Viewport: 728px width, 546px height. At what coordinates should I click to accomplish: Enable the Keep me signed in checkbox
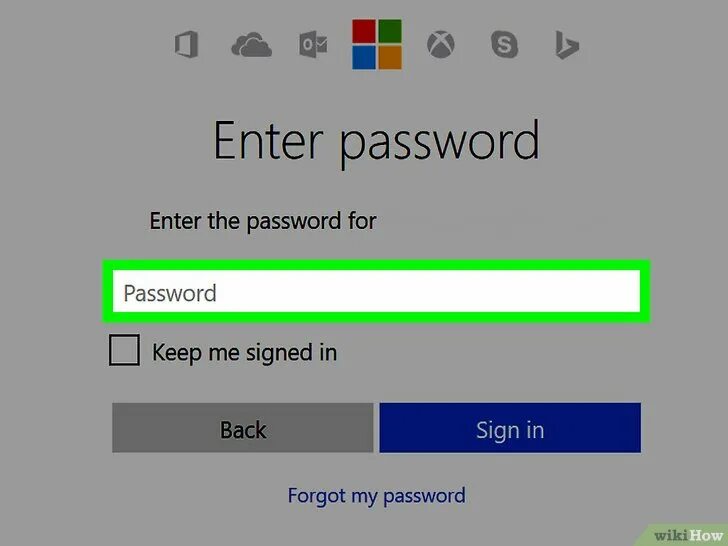pos(124,350)
